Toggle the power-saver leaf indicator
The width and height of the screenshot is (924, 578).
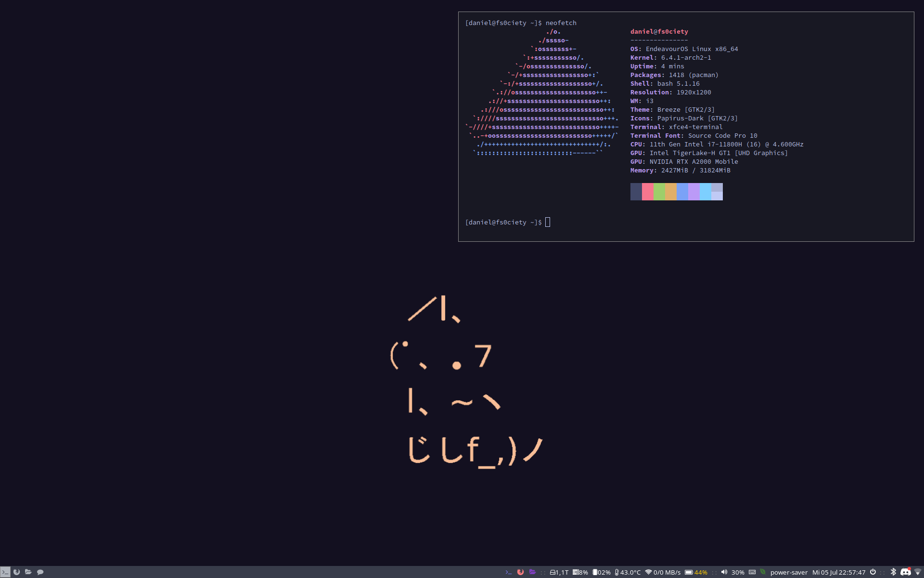tap(764, 572)
